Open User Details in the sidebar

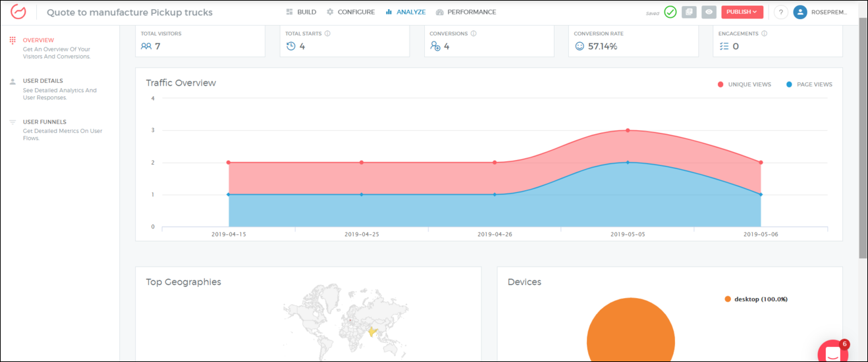43,81
